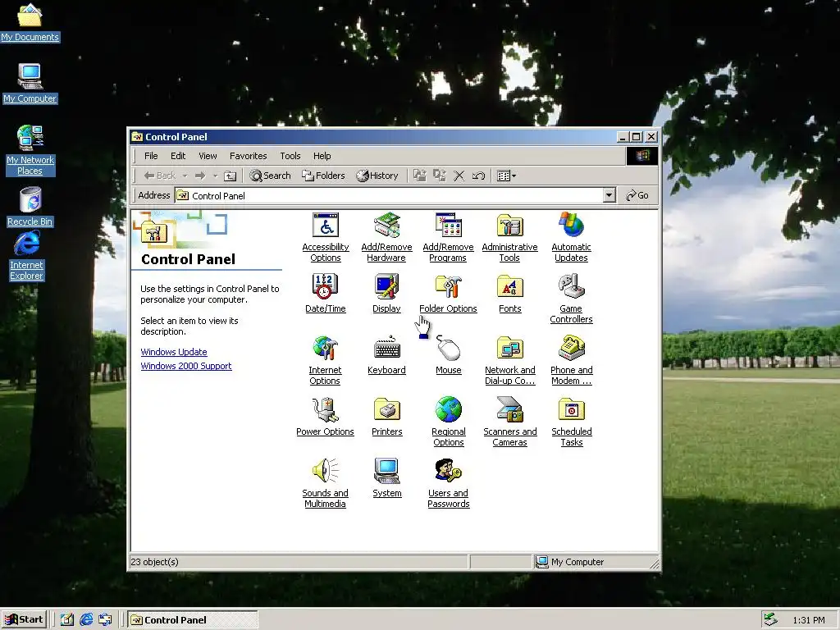The height and width of the screenshot is (630, 840).
Task: Click the system tray network icon
Action: point(771,620)
